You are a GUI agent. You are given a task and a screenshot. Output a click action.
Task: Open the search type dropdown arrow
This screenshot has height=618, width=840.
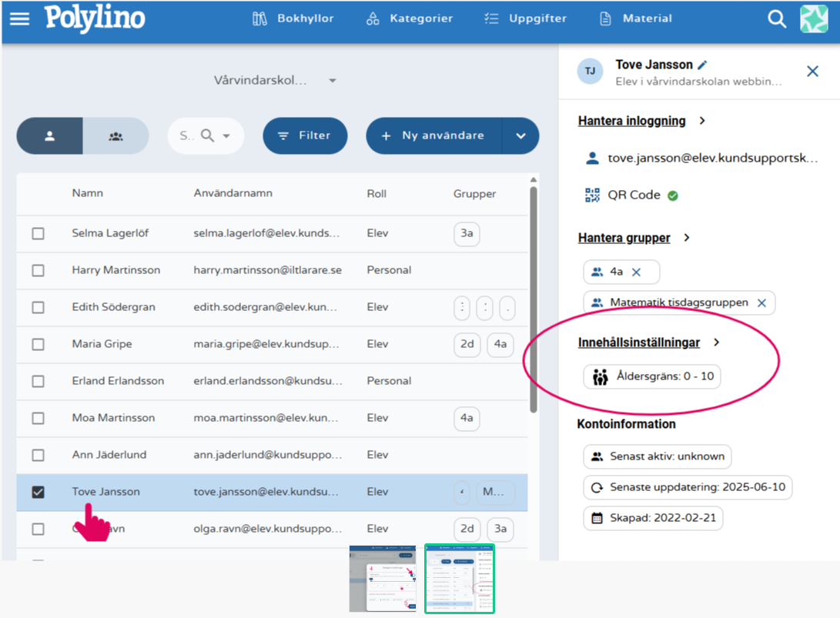tap(226, 136)
